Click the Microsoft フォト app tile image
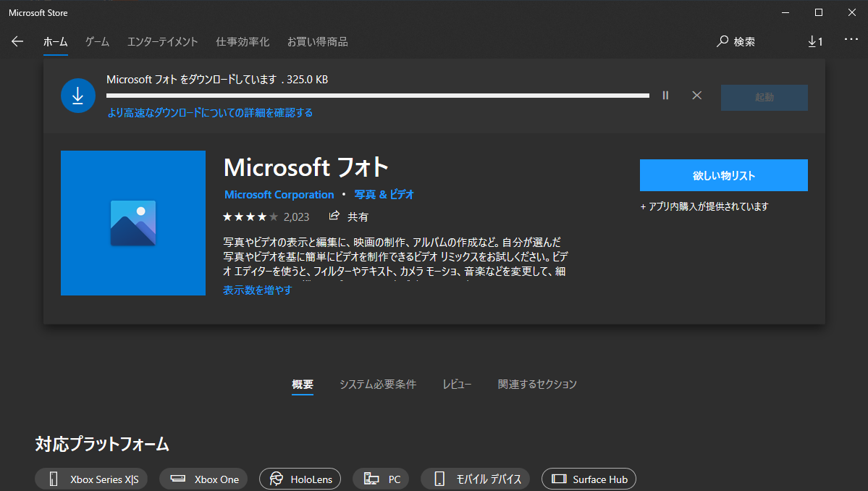The width and height of the screenshot is (868, 491). tap(133, 223)
